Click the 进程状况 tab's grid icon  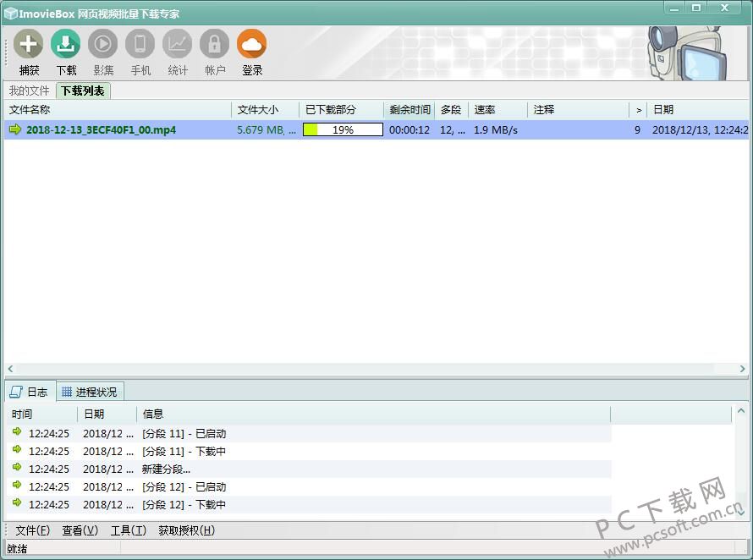pos(67,392)
